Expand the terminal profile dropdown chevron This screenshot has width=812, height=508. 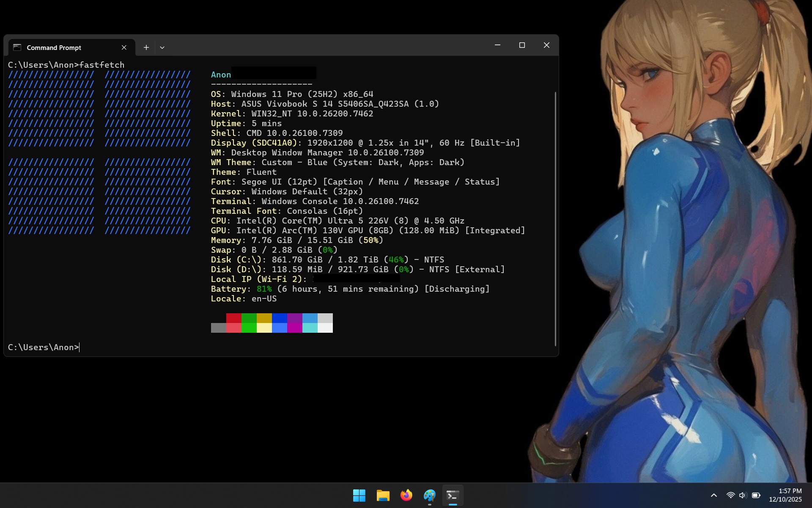tap(162, 47)
